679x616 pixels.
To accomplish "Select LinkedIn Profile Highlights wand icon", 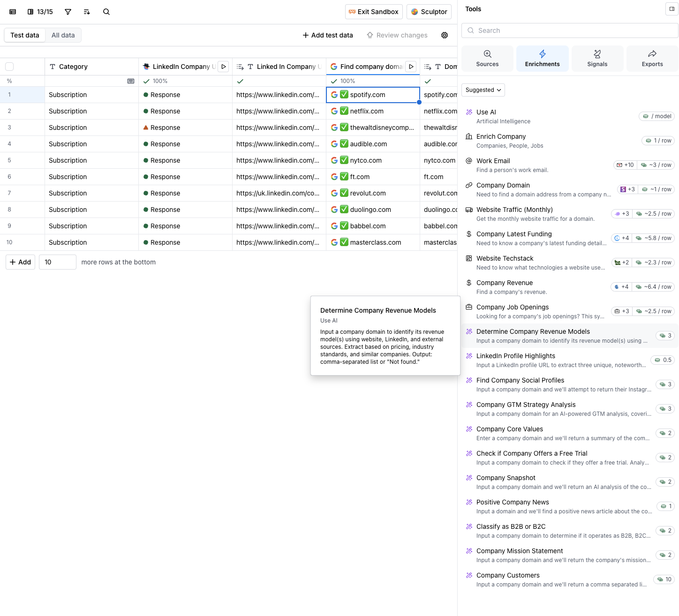I will [469, 356].
